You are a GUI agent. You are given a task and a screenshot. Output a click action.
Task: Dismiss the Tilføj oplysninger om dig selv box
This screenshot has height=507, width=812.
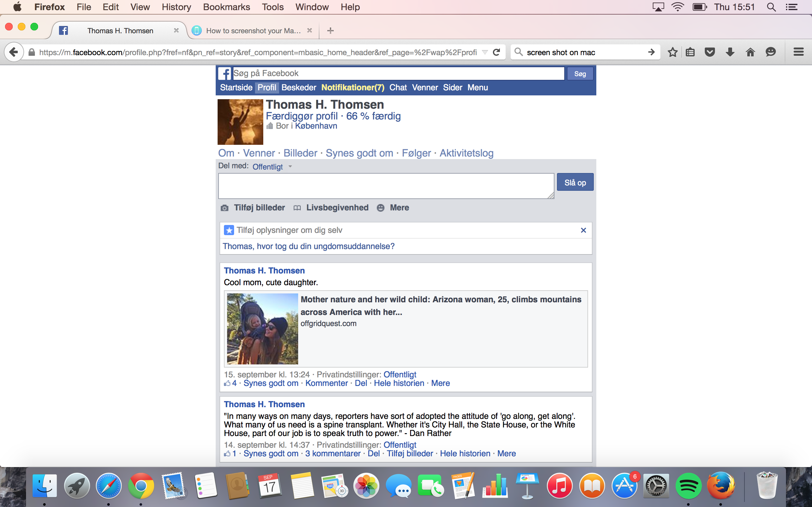[x=583, y=230]
